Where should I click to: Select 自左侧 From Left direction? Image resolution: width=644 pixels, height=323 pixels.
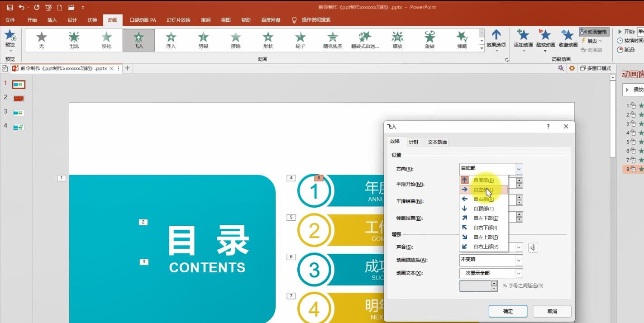[483, 190]
